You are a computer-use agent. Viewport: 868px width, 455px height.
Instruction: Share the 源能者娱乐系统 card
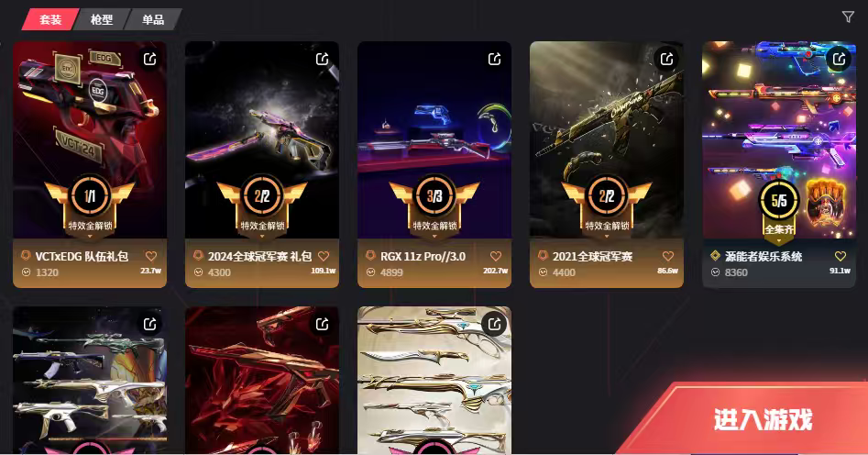839,59
